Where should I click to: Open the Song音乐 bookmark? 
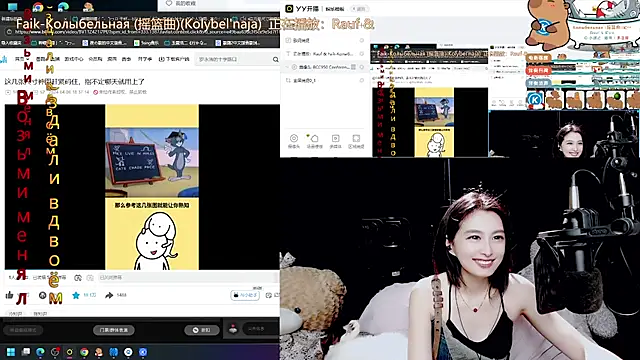coord(146,43)
